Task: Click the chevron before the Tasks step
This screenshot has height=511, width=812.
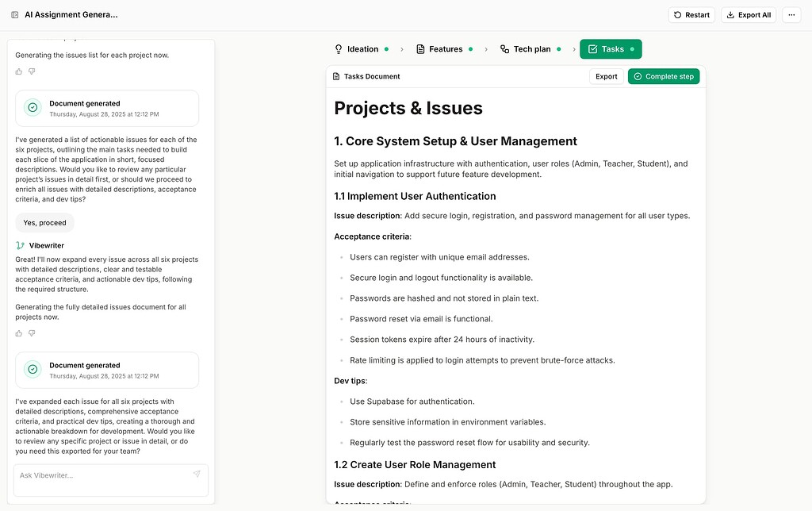Action: coord(574,49)
